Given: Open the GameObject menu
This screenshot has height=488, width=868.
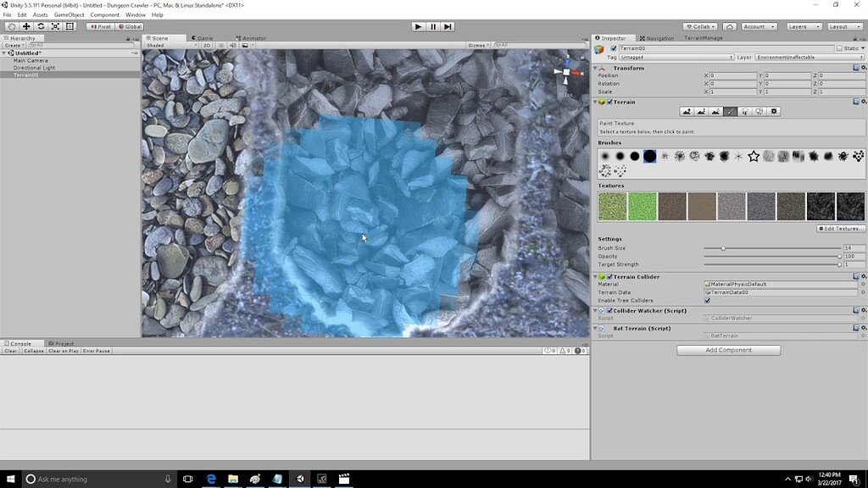Looking at the screenshot, I should pyautogui.click(x=68, y=14).
